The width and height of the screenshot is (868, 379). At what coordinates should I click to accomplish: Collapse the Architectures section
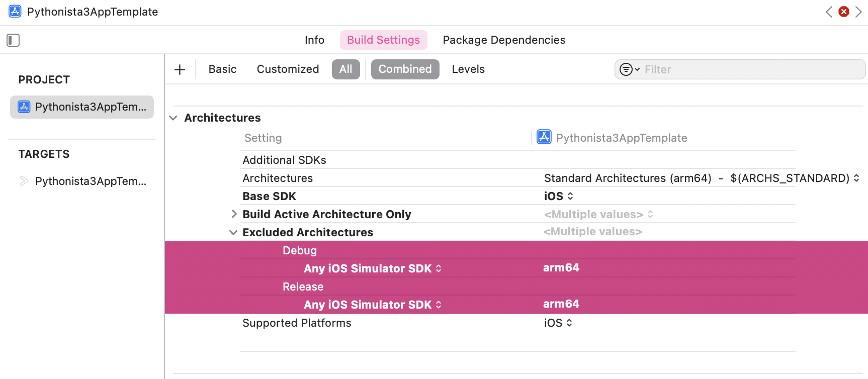(173, 118)
